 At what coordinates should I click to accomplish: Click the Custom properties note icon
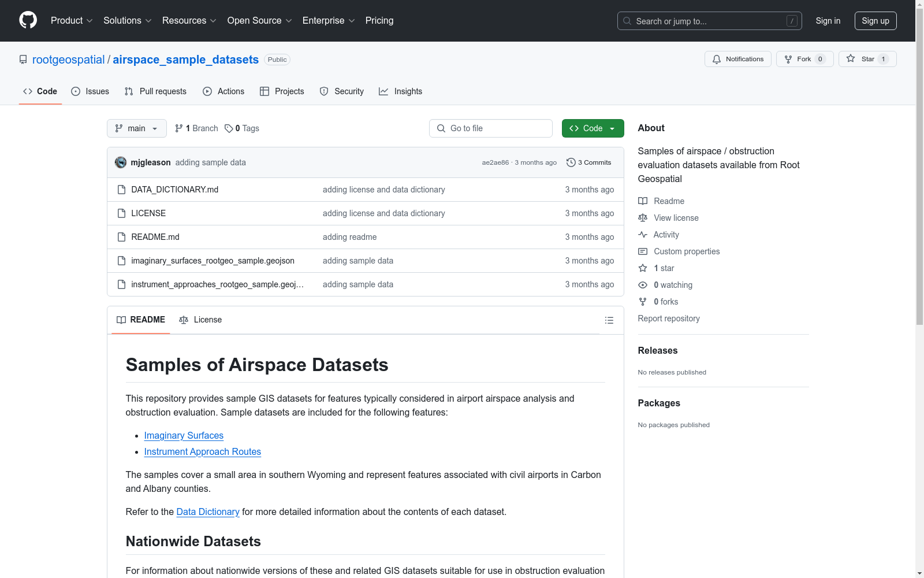coord(643,251)
